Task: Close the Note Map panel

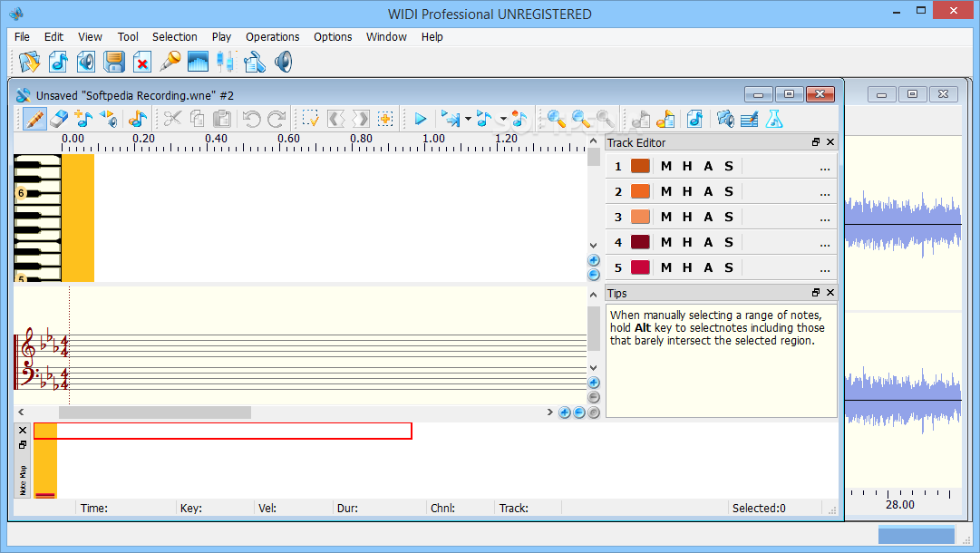Action: [23, 430]
